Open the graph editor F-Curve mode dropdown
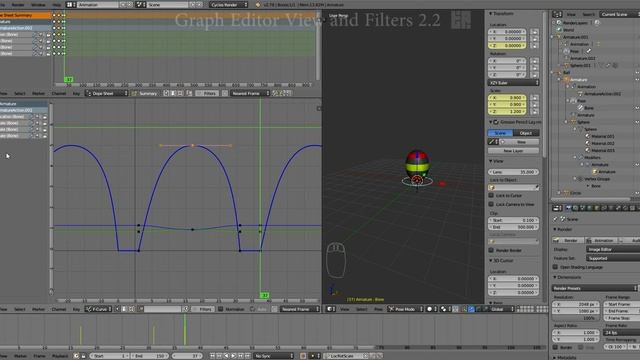640x360 pixels. pyautogui.click(x=98, y=309)
